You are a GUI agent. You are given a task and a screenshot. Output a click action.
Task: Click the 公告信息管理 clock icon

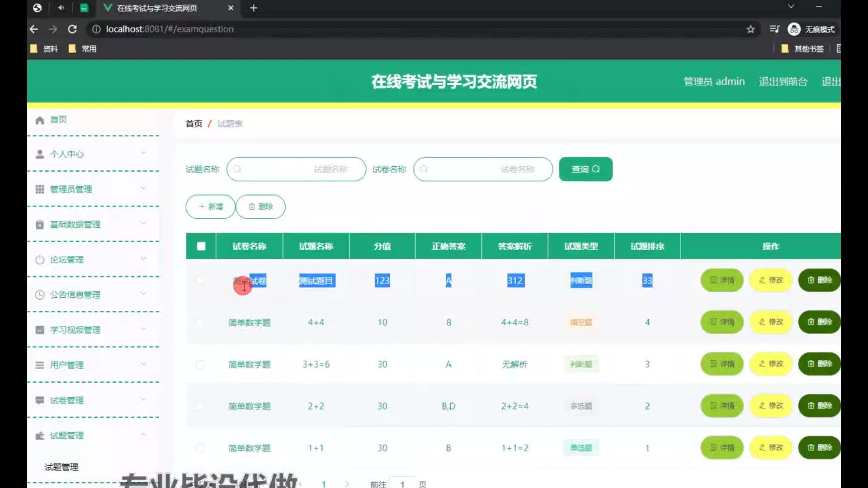pyautogui.click(x=40, y=295)
